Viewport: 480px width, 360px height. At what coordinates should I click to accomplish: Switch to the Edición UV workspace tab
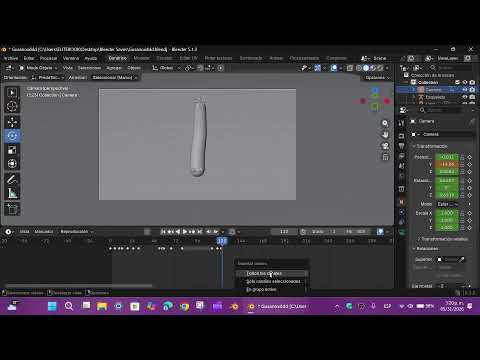(x=188, y=58)
